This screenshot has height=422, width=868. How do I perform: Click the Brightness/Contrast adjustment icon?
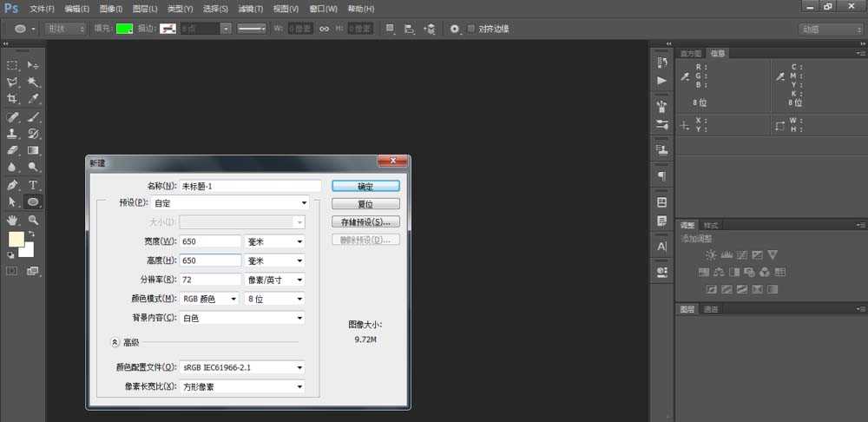pos(711,255)
